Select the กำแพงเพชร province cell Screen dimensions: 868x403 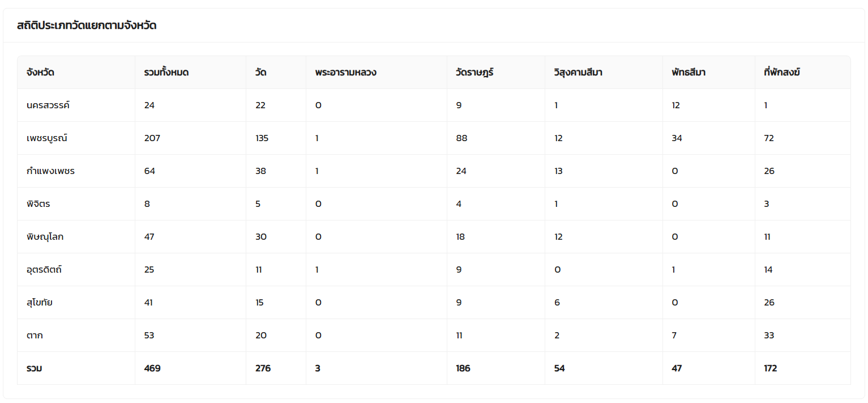[x=50, y=171]
